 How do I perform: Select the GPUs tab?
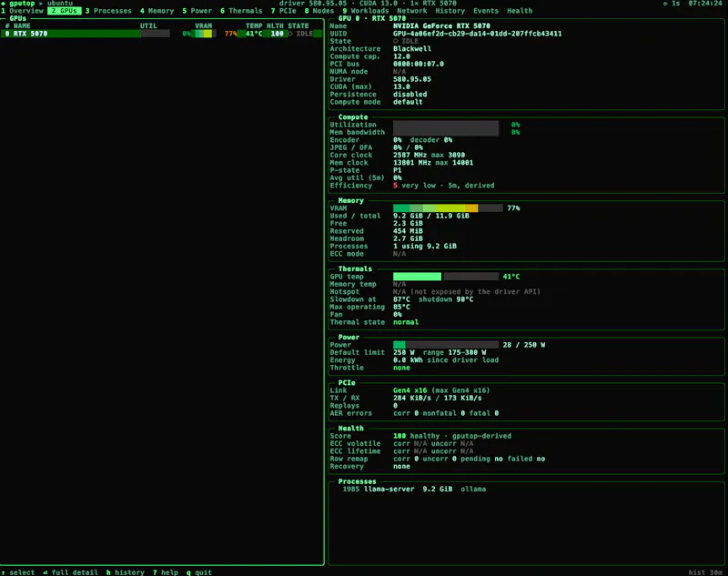click(x=64, y=11)
